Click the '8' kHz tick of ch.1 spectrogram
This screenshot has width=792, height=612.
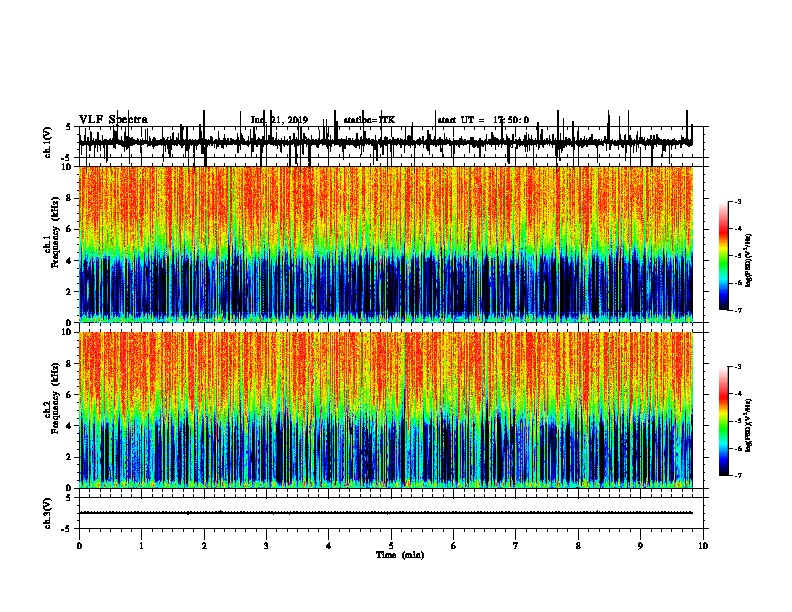pyautogui.click(x=69, y=198)
